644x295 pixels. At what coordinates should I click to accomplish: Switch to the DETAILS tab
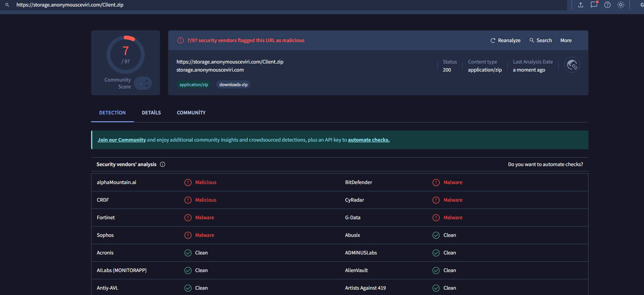click(151, 113)
